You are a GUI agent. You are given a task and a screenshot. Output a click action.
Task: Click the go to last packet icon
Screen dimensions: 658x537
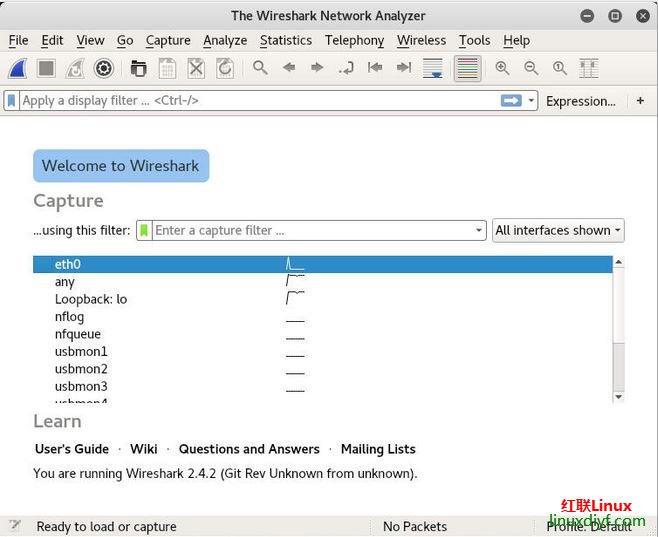click(x=403, y=68)
